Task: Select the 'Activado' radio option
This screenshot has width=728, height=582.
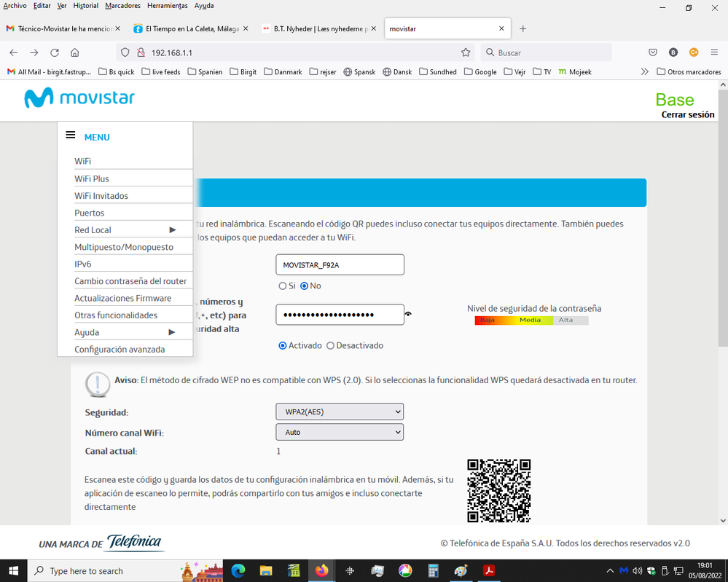Action: point(283,345)
